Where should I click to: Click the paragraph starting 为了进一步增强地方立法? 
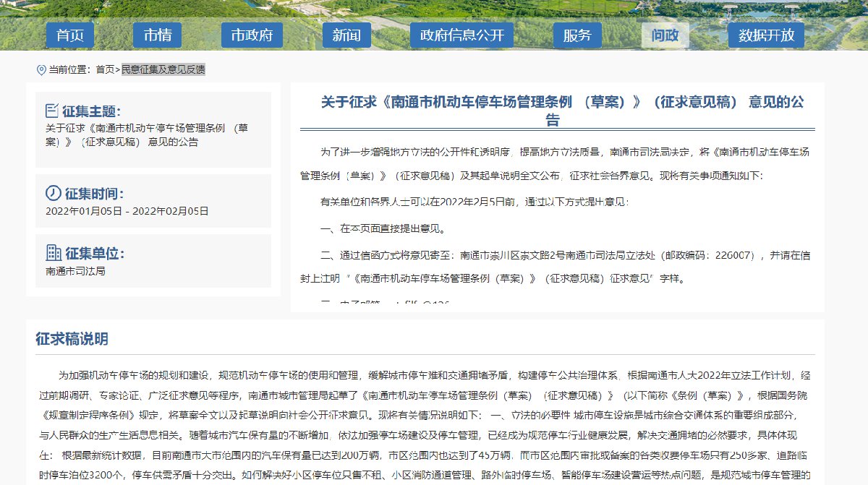click(x=556, y=163)
